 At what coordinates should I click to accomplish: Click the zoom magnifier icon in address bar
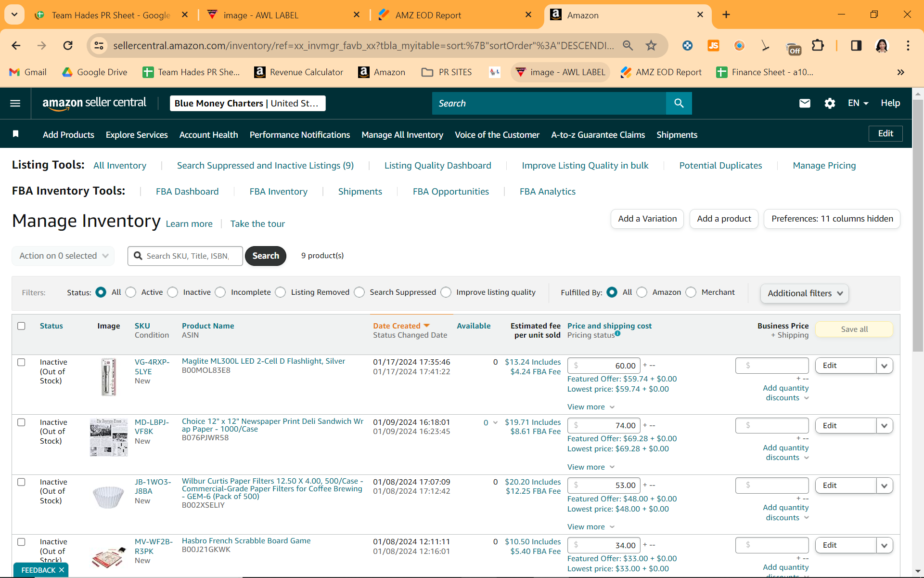pos(628,45)
